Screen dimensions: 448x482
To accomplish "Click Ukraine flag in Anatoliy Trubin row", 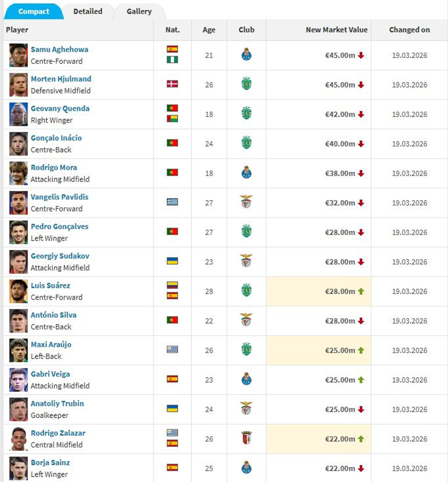I will [172, 408].
